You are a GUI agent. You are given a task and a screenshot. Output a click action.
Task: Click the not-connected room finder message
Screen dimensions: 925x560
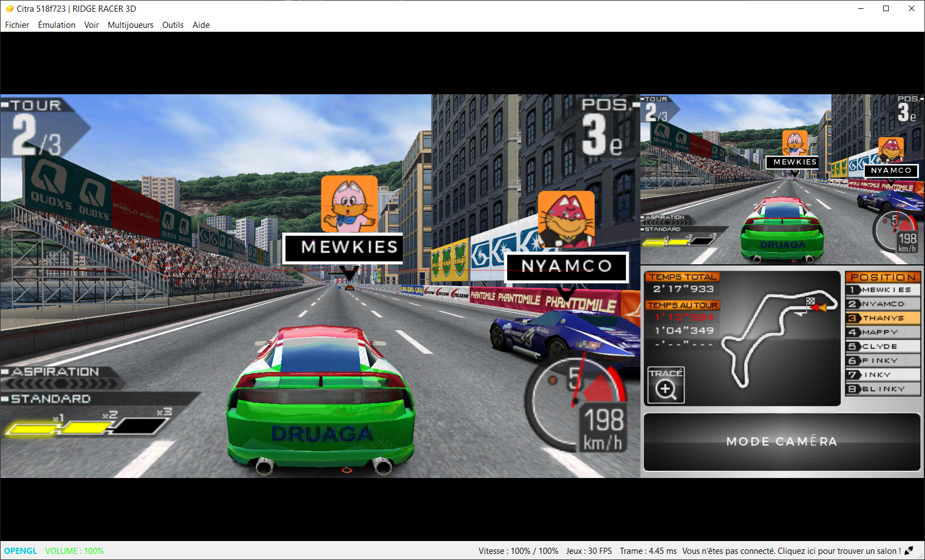point(792,551)
